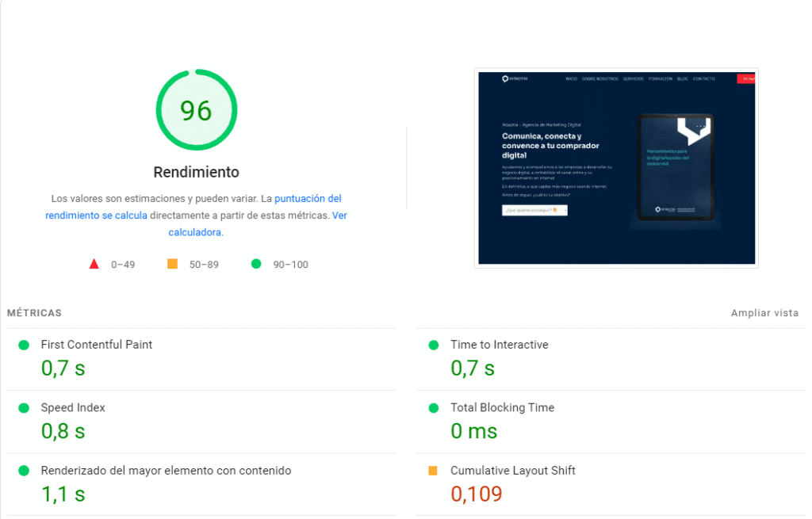Click the orange square 50–89 legend icon
Screen dimensions: 812x519
click(x=172, y=264)
